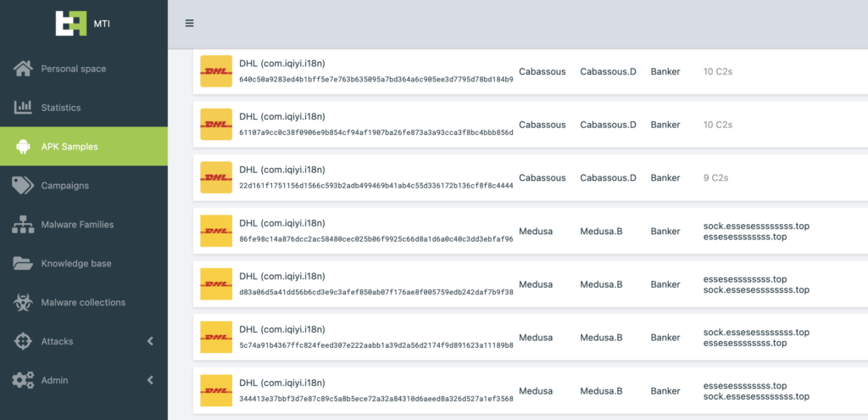Click "10 C2s" in 61107a9c row
Image resolution: width=868 pixels, height=420 pixels.
point(717,125)
